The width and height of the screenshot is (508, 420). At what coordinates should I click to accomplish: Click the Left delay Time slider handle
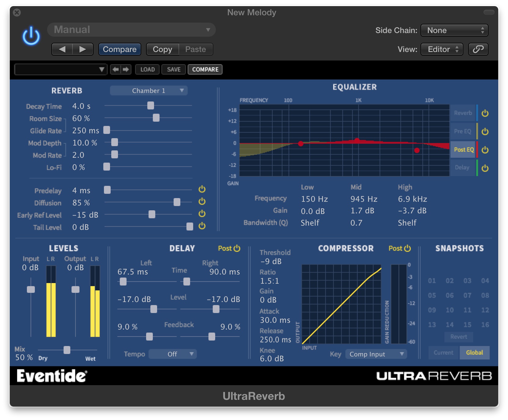click(123, 282)
